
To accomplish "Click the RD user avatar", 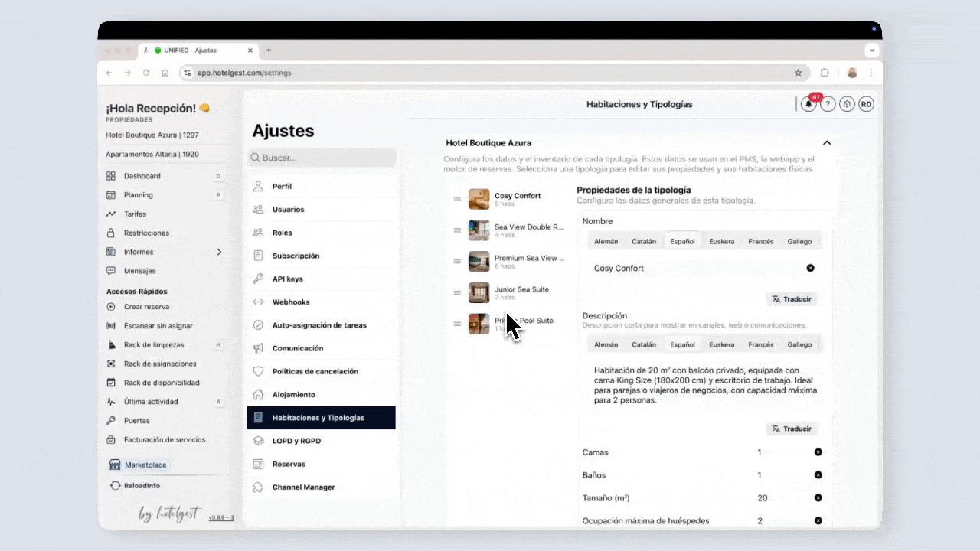I will point(866,105).
